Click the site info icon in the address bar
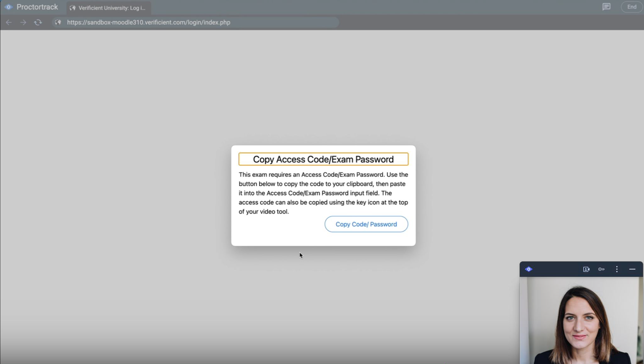The image size is (644, 364). [58, 22]
